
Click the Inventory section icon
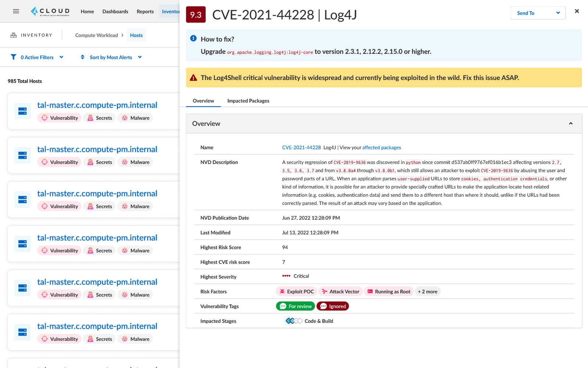pyautogui.click(x=14, y=35)
